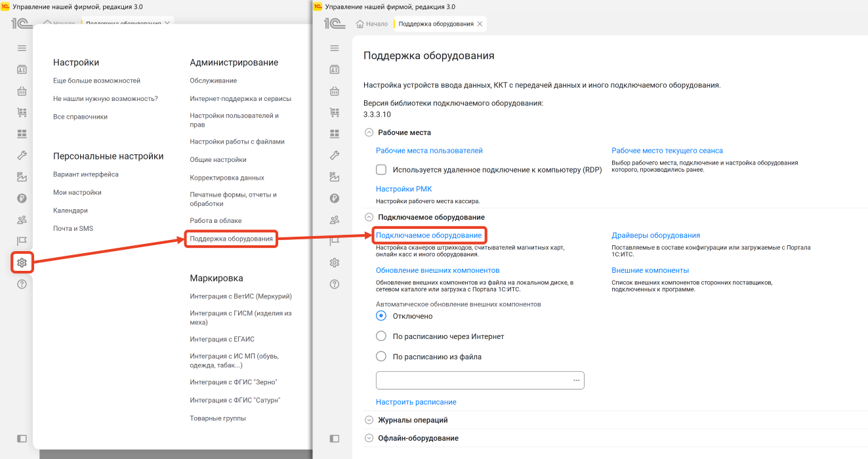
Task: Switch to the 'Начало' tab in right window
Action: (x=372, y=24)
